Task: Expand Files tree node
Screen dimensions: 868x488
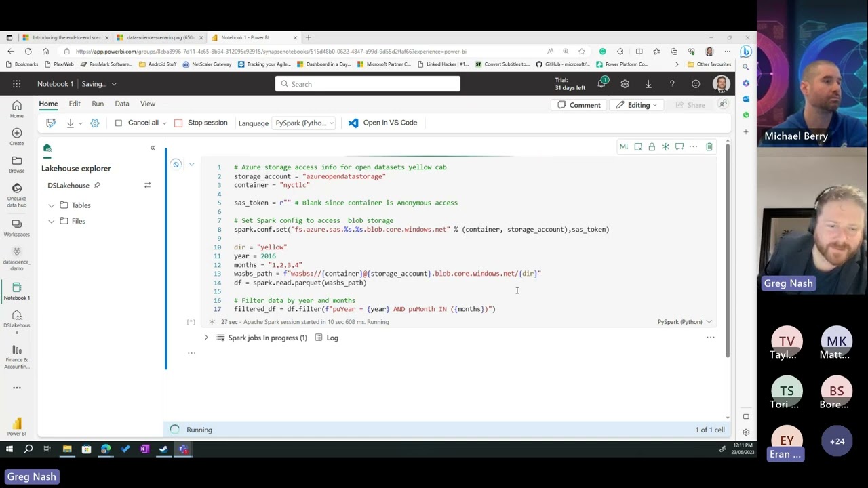Action: point(52,221)
